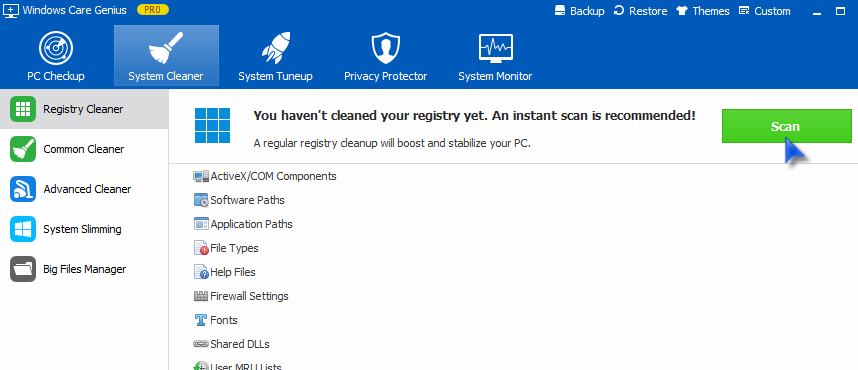Select the Shared DLLs entry
The width and height of the screenshot is (858, 370).
[x=231, y=344]
